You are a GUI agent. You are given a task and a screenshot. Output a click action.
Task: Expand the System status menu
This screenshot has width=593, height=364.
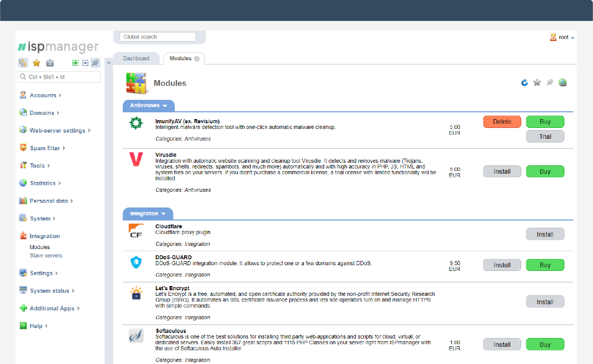tap(47, 291)
